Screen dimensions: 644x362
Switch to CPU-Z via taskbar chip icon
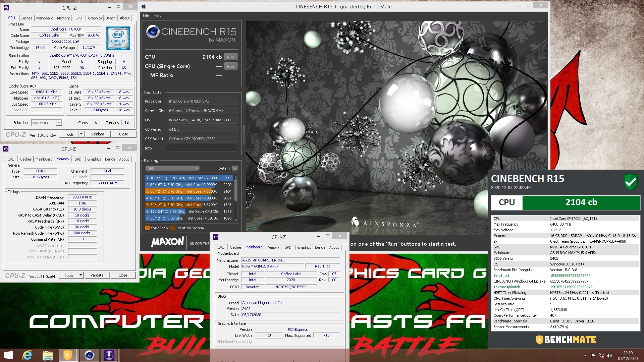[109, 355]
